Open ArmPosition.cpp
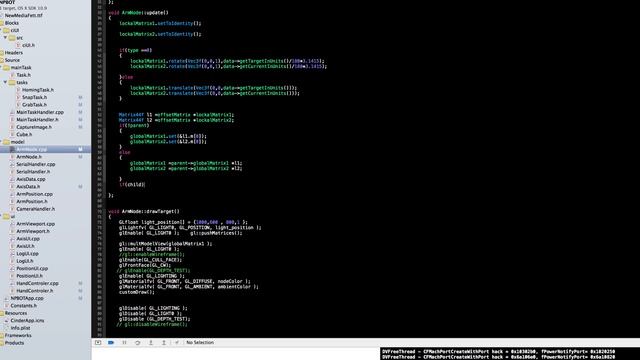This screenshot has width=640, height=360. (x=34, y=194)
